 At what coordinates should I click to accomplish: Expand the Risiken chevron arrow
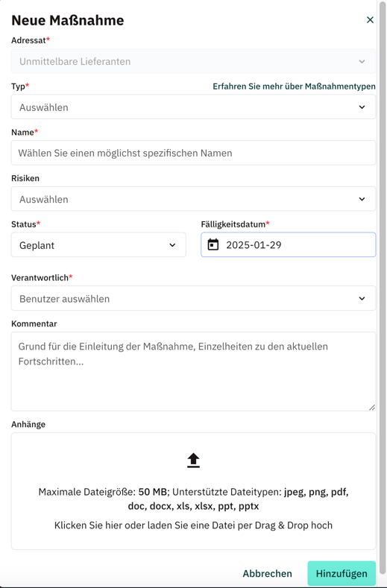[x=362, y=199]
